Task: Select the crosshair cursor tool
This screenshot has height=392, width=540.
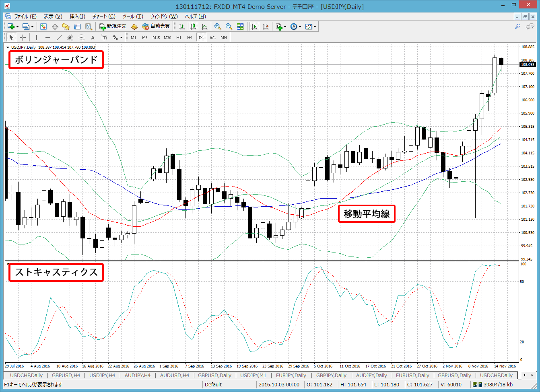Action: tap(23, 37)
